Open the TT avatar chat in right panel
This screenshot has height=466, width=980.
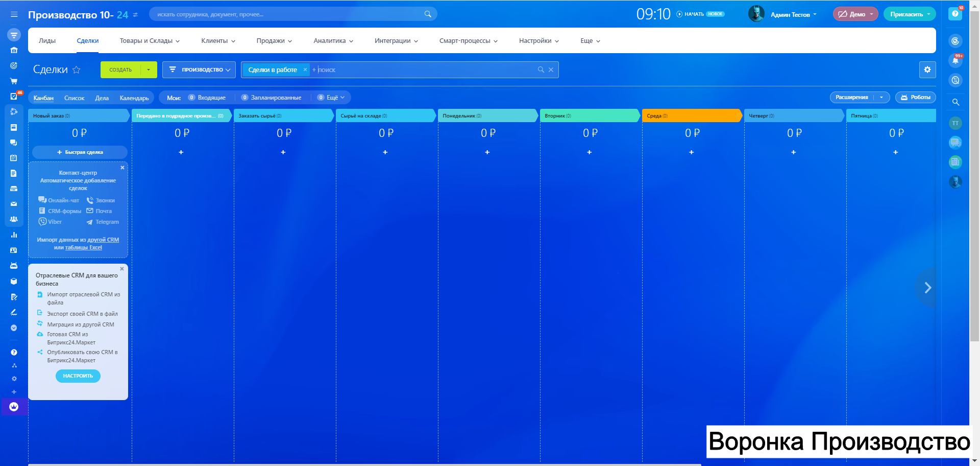[955, 123]
